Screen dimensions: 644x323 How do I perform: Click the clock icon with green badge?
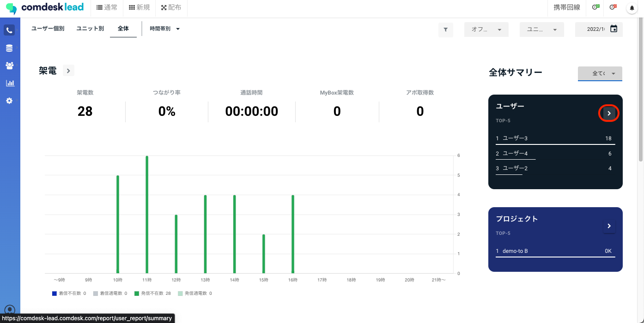(x=595, y=7)
